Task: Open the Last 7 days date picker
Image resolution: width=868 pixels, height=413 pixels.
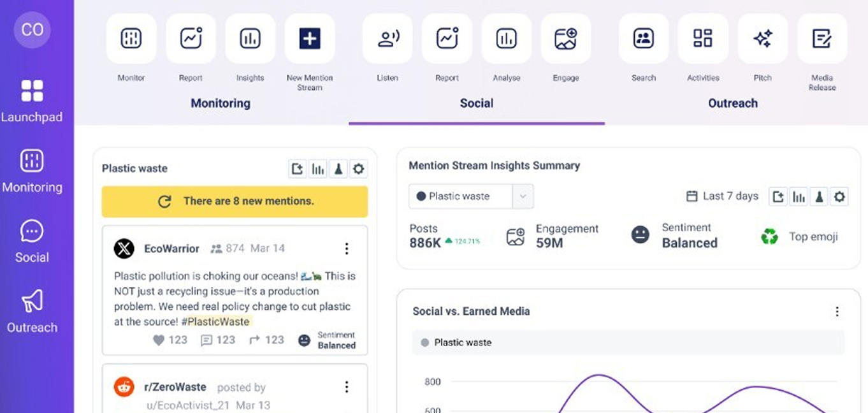Action: 722,196
